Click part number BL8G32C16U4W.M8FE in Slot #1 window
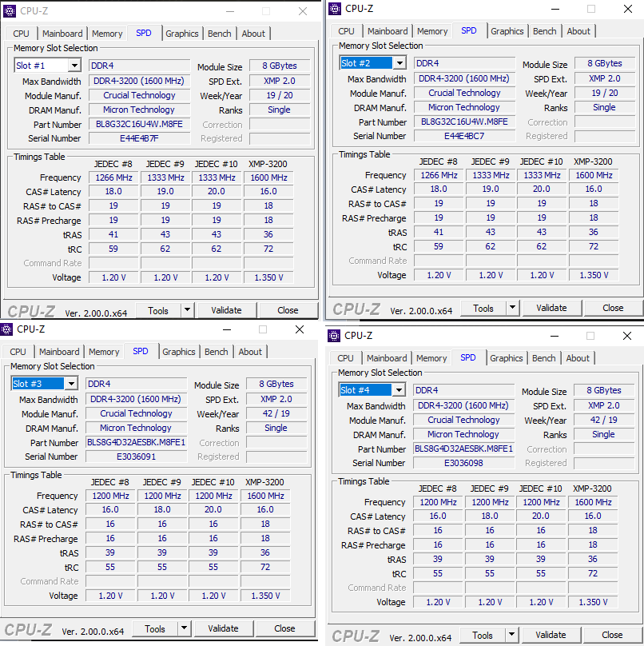Viewport: 644px width, 646px height. tap(139, 124)
